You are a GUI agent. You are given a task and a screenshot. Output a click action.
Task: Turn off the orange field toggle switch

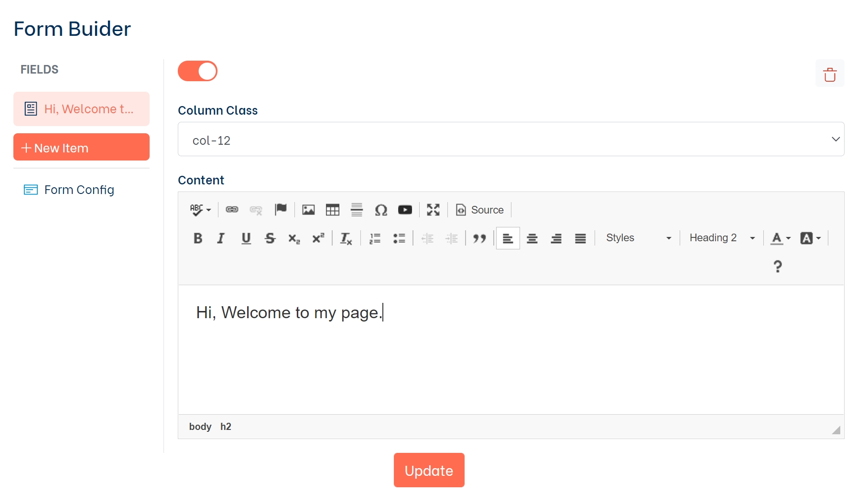point(197,71)
